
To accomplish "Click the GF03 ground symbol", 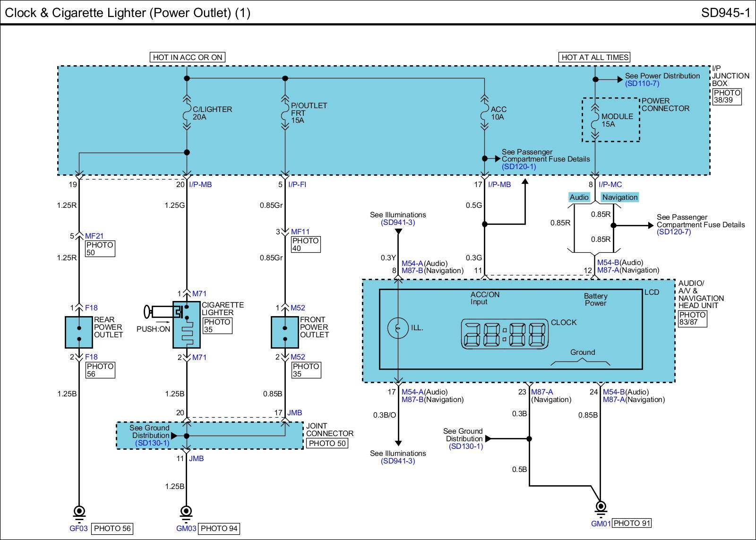I will pos(79,512).
